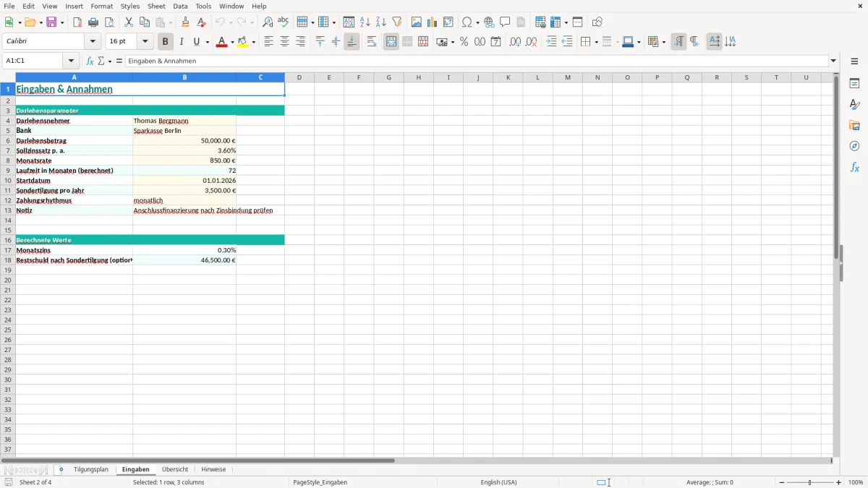
Task: Toggle Wrap Text
Action: click(x=372, y=42)
